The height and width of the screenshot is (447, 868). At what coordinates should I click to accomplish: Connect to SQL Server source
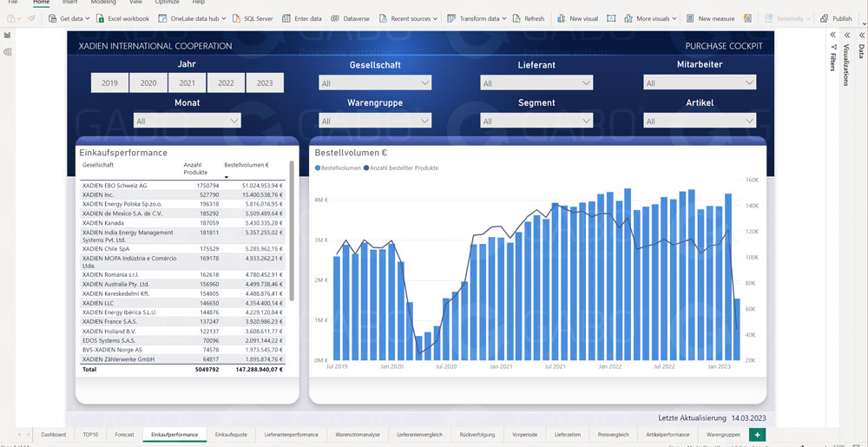coord(253,18)
